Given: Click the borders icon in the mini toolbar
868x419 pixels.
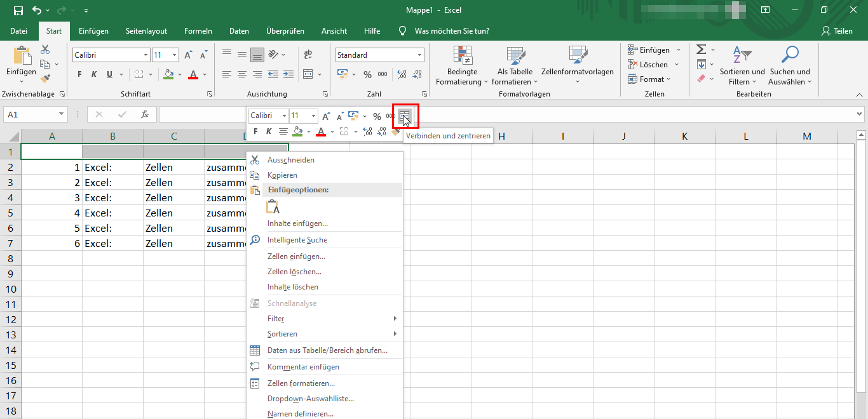Looking at the screenshot, I should 344,131.
